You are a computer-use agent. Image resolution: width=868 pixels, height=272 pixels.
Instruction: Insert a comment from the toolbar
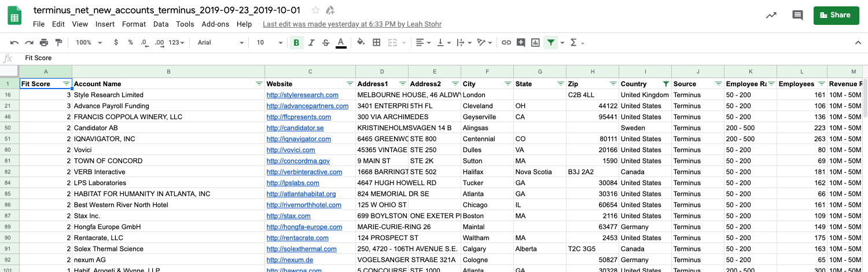[x=521, y=42]
